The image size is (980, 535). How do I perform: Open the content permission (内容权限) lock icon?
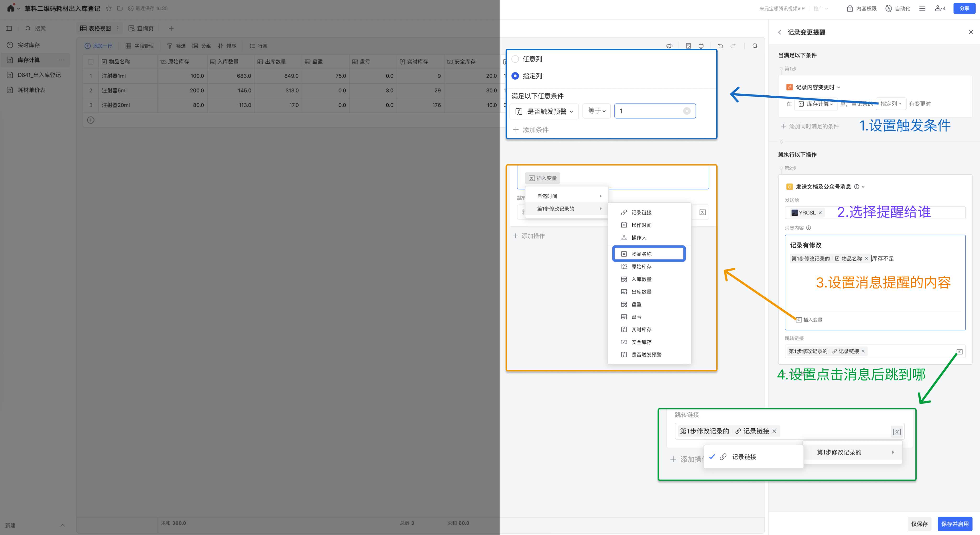pos(850,8)
